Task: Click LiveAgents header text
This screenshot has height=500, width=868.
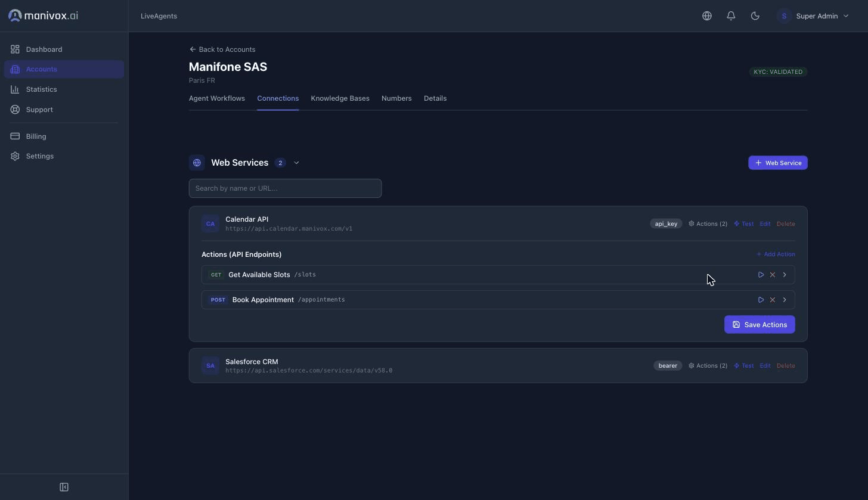Action: [x=159, y=16]
